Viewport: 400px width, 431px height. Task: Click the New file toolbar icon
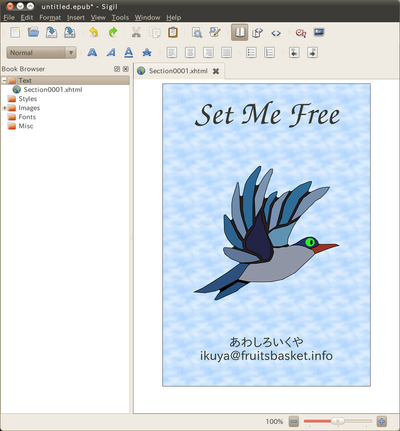[15, 32]
